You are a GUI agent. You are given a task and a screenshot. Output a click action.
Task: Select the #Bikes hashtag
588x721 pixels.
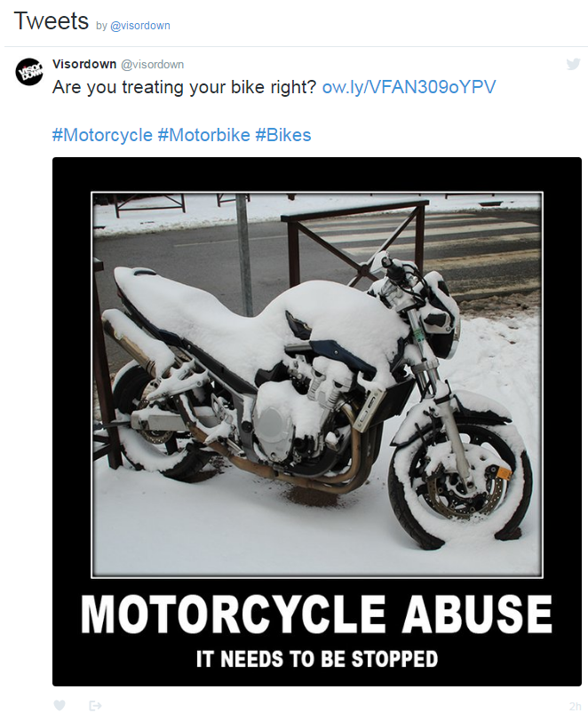click(x=283, y=135)
